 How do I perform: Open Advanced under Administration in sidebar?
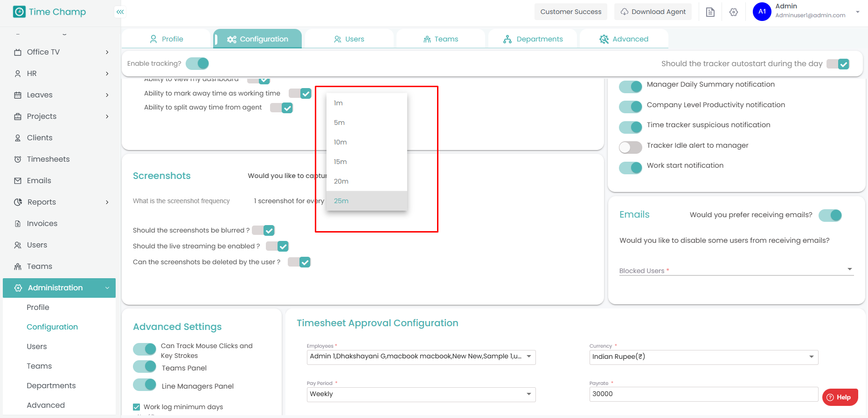tap(46, 405)
